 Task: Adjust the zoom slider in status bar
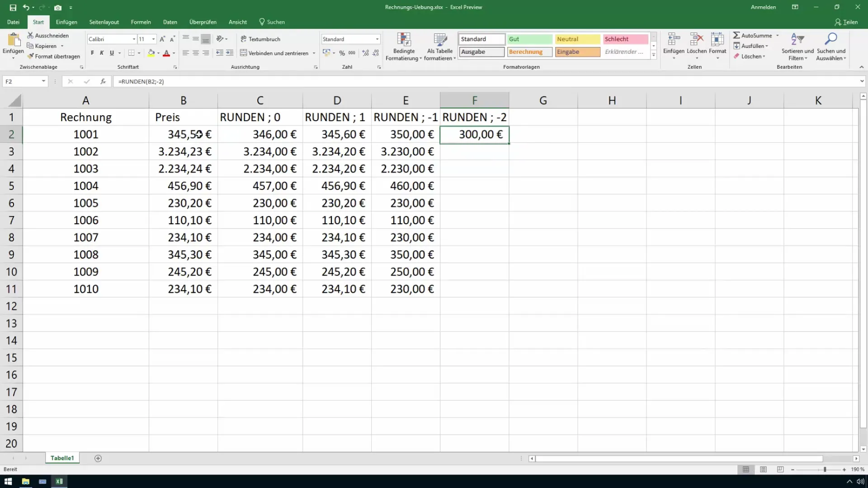click(x=825, y=469)
